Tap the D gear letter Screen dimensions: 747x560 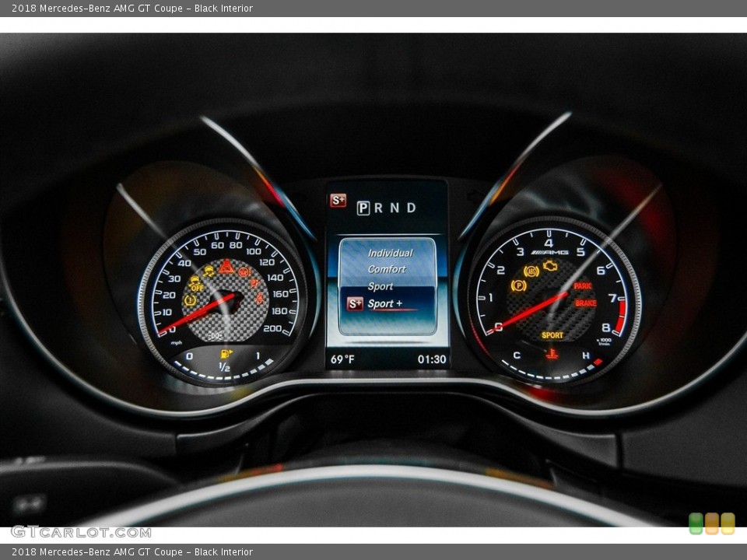(411, 208)
